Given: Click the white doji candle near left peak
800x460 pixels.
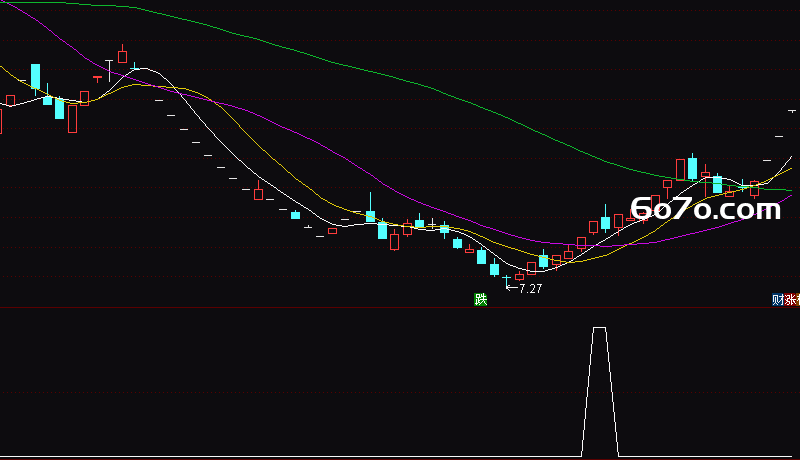Looking at the screenshot, I should tap(109, 70).
